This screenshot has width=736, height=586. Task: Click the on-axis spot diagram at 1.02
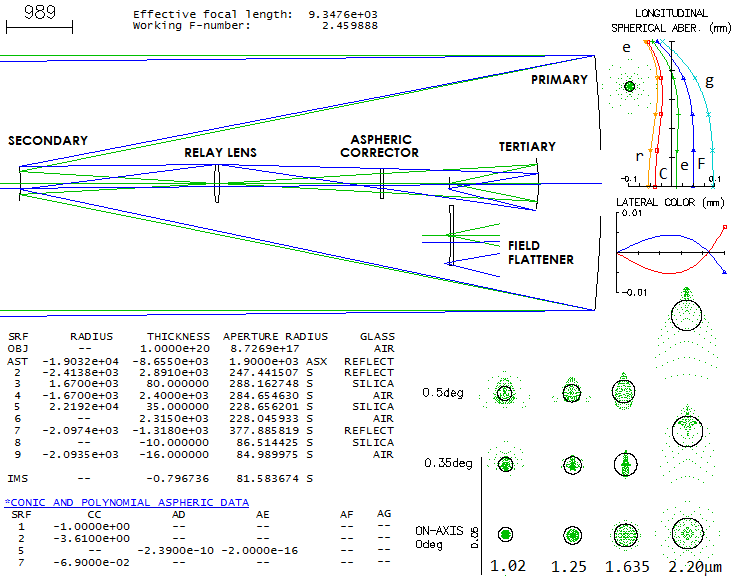coord(506,534)
